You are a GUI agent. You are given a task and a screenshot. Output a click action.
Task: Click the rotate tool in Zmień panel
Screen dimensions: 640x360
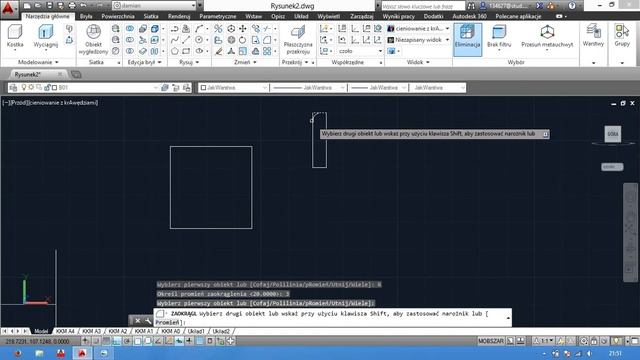click(243, 40)
